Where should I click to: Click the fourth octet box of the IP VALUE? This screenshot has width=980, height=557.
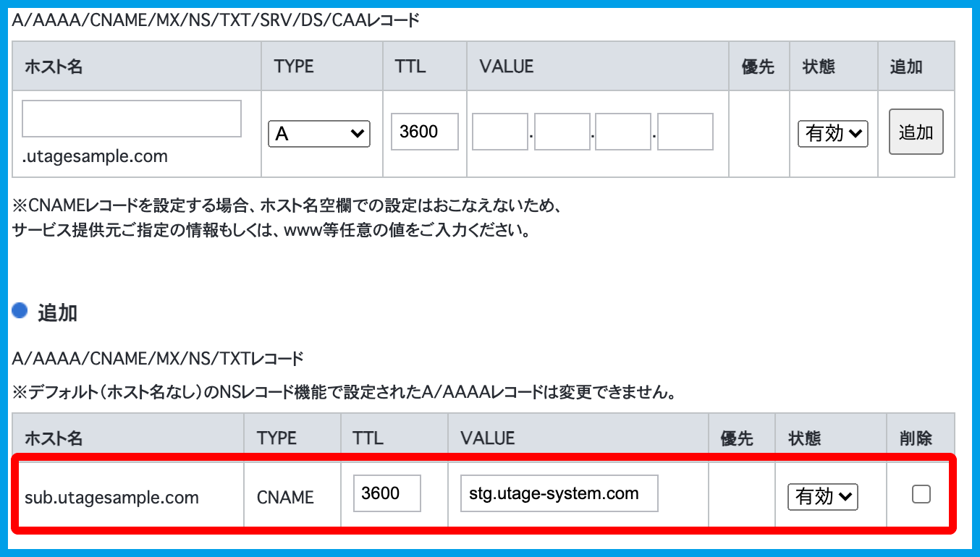pos(685,132)
